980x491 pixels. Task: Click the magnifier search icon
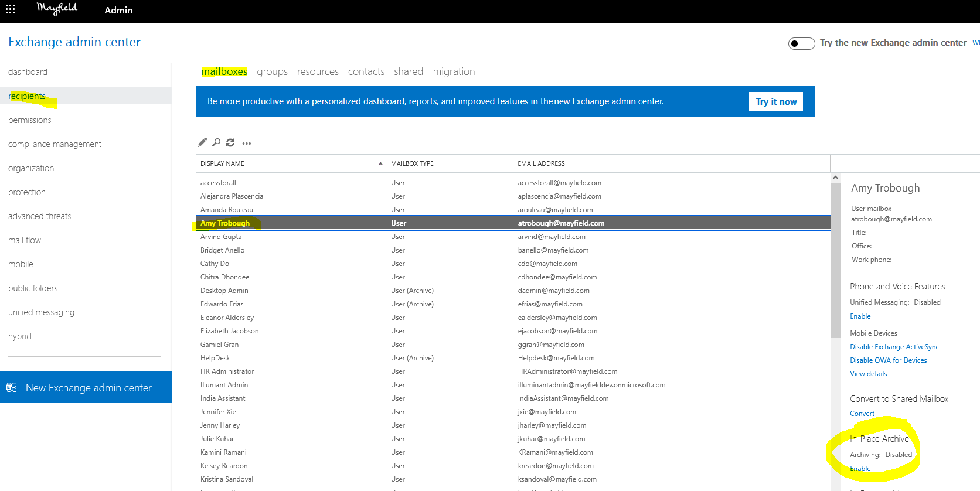point(216,142)
